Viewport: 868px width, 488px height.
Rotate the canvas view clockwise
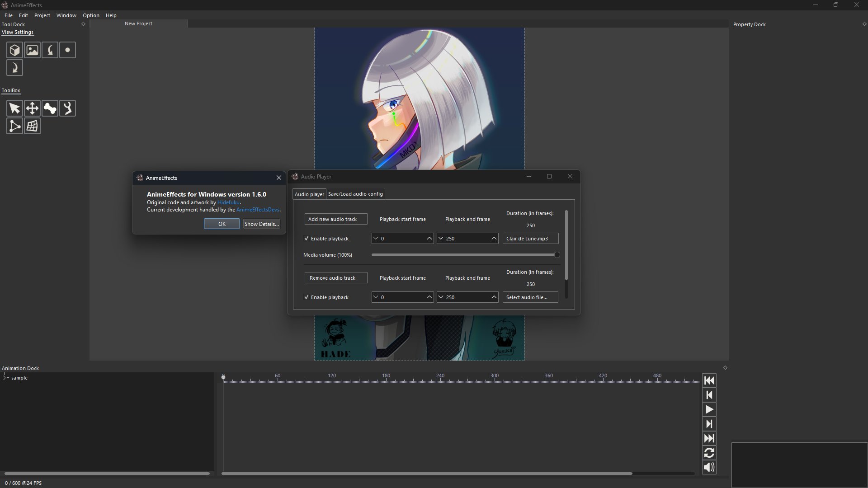(x=14, y=68)
